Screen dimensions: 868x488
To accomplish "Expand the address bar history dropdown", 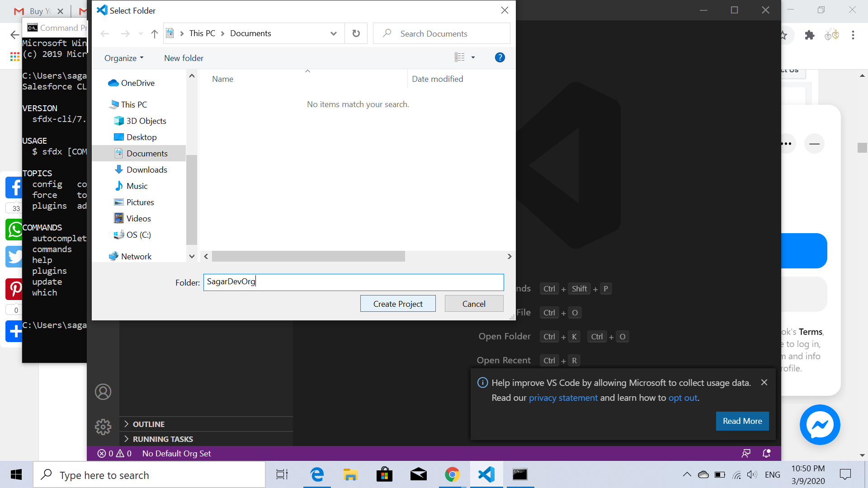I will [334, 33].
